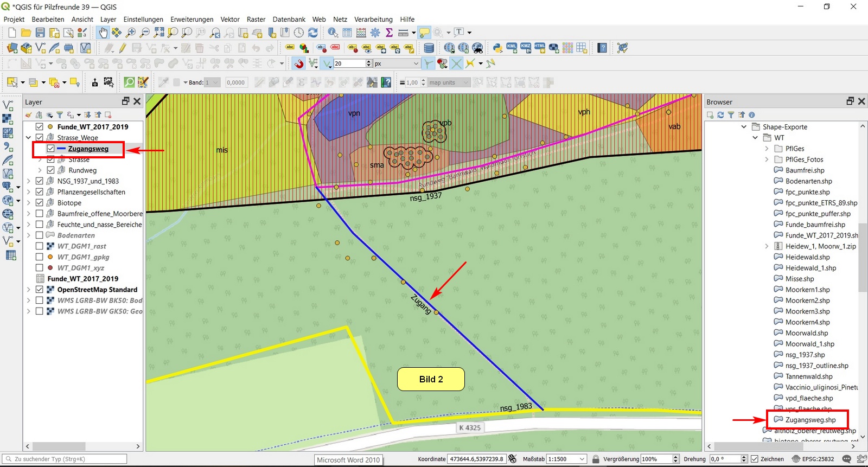Toggle the Zeichnen render checkbox
The image size is (868, 467).
(x=754, y=459)
